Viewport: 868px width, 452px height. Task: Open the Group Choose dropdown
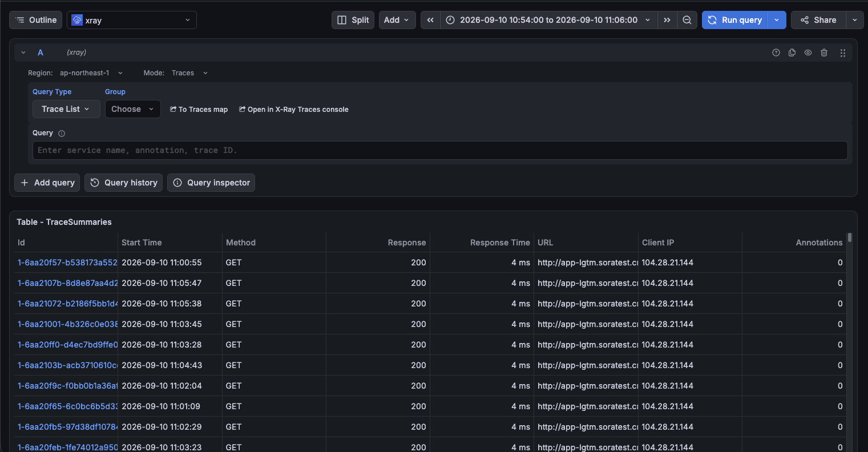(x=133, y=109)
